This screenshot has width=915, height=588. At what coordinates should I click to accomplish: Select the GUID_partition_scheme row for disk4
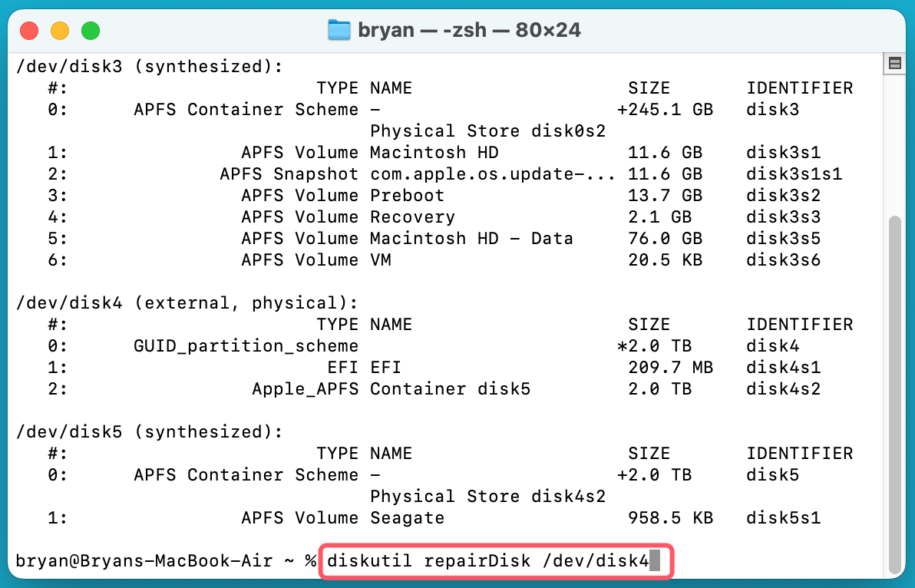[x=246, y=345]
